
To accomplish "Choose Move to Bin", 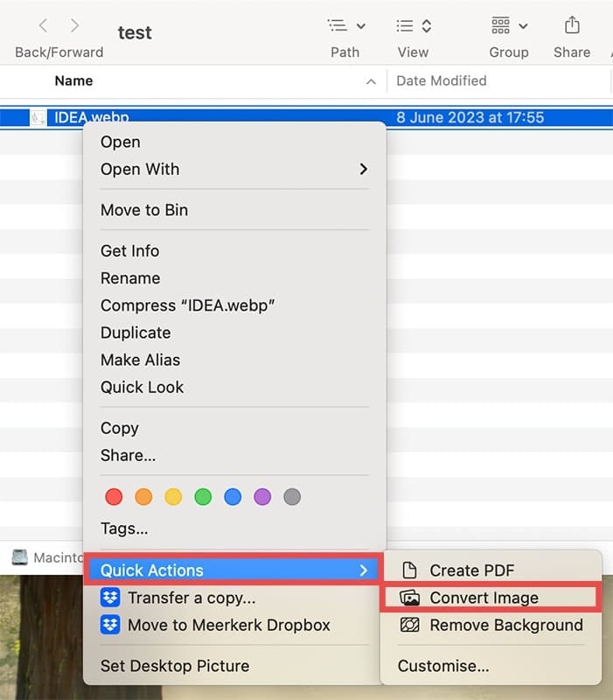I will [234, 210].
